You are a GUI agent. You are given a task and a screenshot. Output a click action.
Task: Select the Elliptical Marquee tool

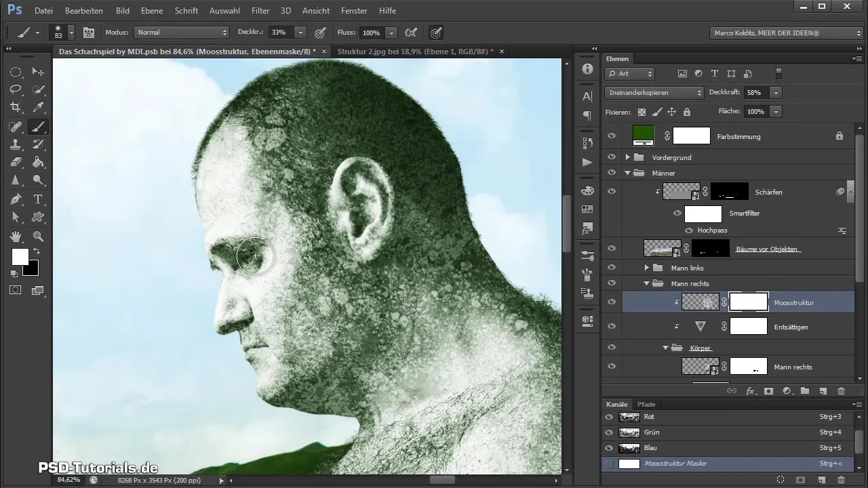[16, 72]
